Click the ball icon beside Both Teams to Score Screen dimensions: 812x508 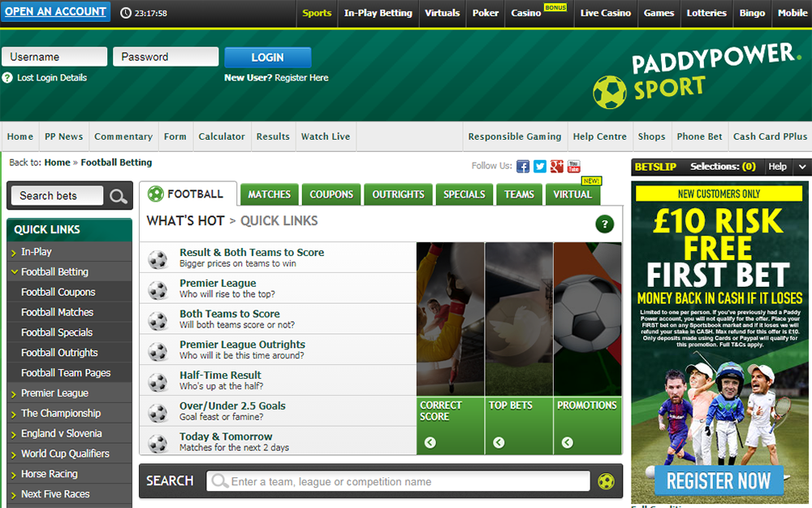158,320
